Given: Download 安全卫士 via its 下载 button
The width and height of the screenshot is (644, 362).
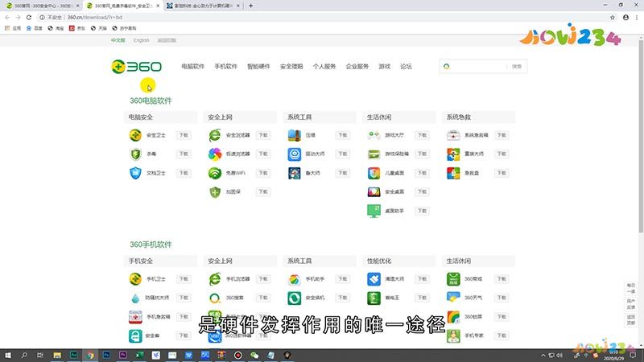Looking at the screenshot, I should pos(184,135).
